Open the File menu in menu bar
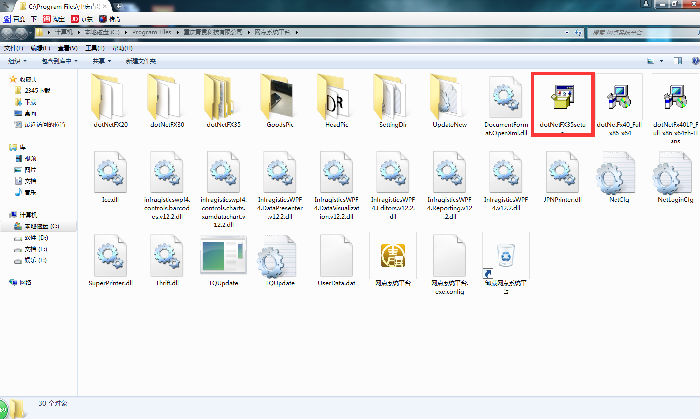This screenshot has width=700, height=419. pyautogui.click(x=14, y=47)
